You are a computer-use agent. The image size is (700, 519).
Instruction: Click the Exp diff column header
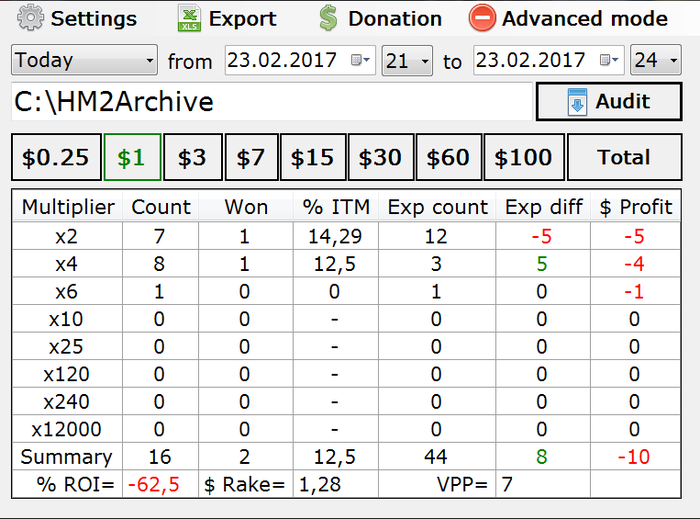tap(543, 207)
